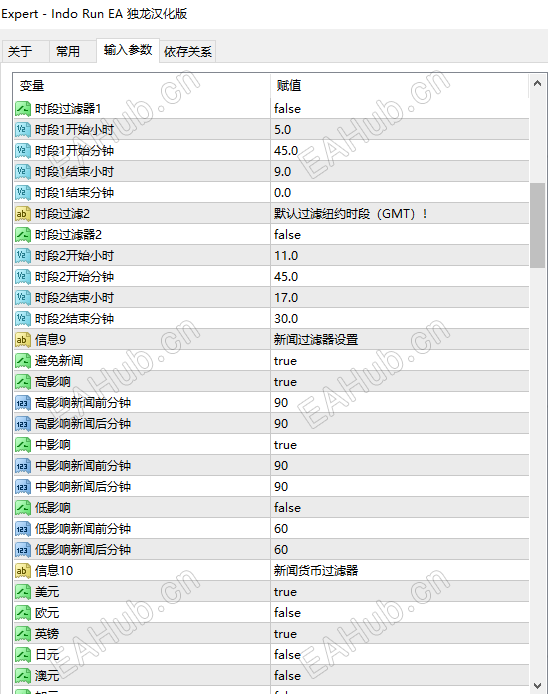Open the 依存关系 tab
The height and width of the screenshot is (694, 548).
(188, 52)
